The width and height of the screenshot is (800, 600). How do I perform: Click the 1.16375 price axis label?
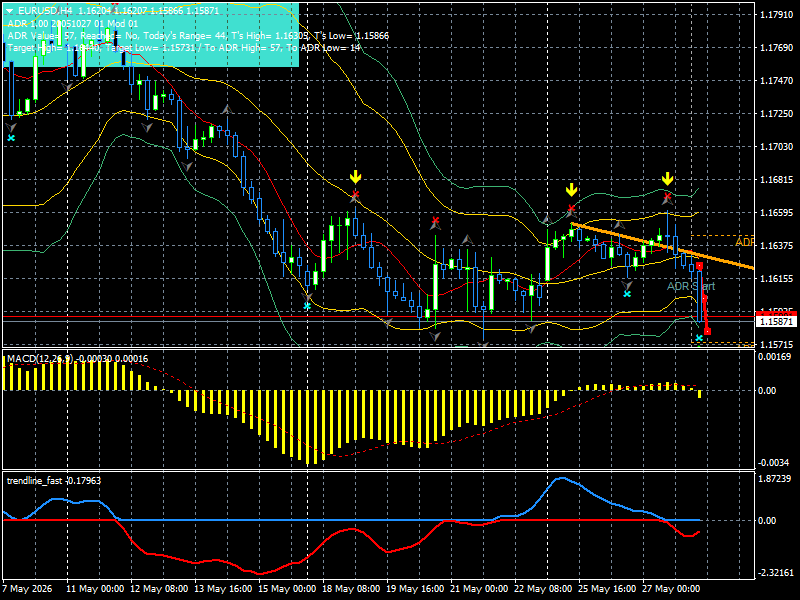(776, 246)
